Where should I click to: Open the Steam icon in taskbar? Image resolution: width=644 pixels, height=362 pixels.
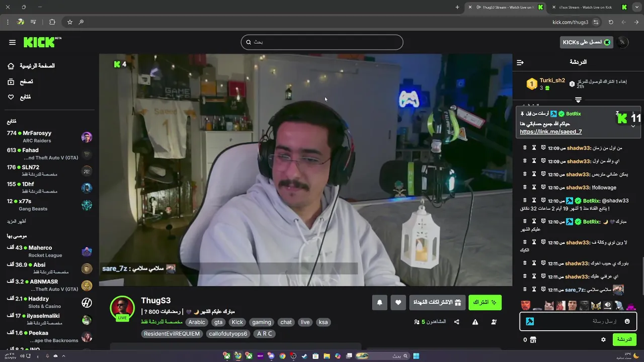(304, 356)
